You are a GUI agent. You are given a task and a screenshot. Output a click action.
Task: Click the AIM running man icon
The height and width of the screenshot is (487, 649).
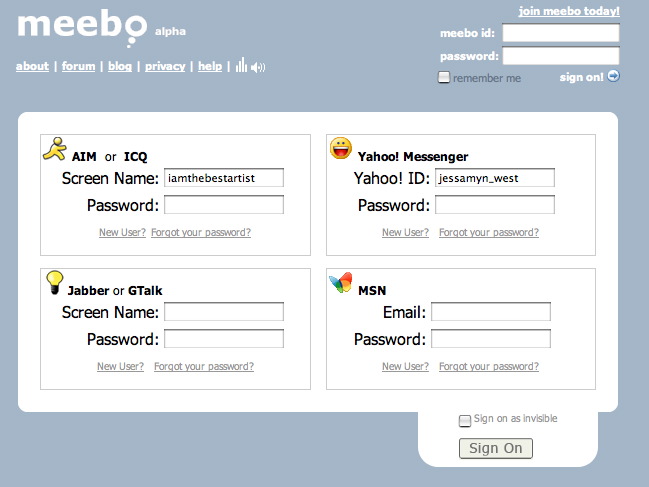54,150
